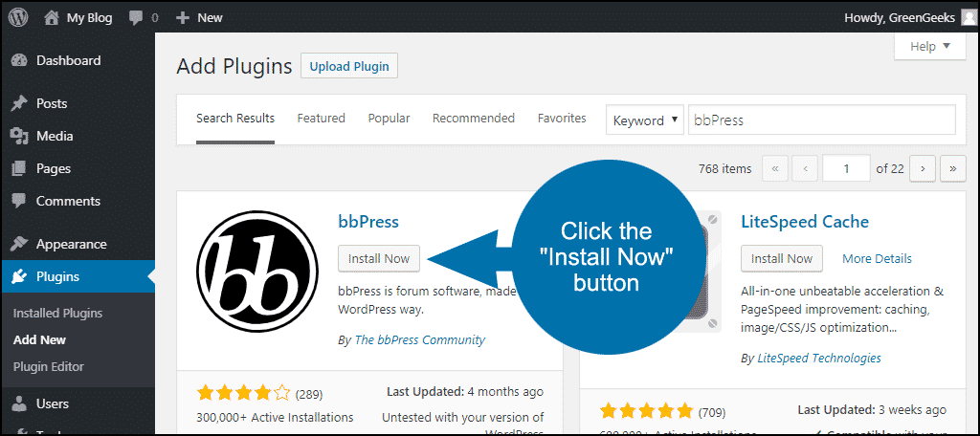
Task: Open Plugin Editor submenu item
Action: (x=48, y=366)
